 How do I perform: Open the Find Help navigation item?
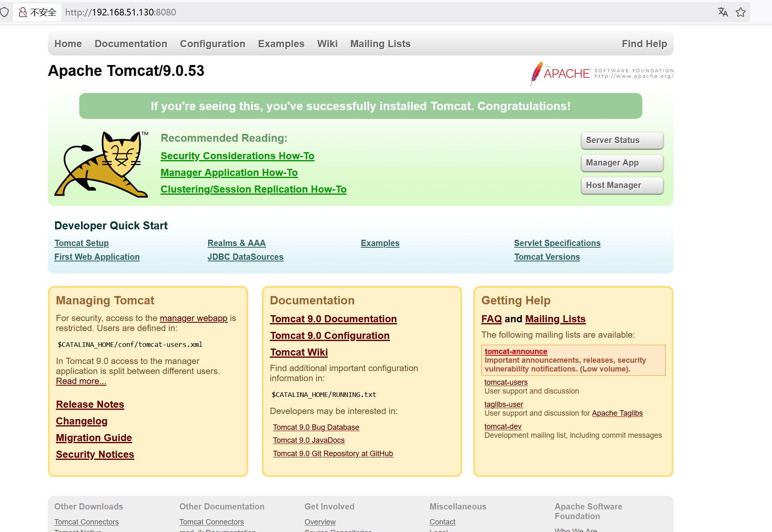[x=644, y=44]
